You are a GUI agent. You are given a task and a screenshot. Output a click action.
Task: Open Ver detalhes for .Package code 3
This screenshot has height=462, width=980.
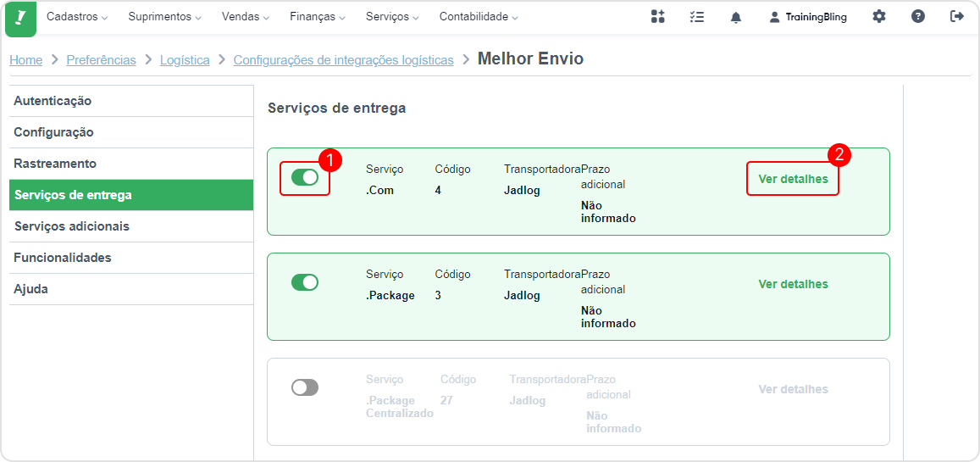793,284
